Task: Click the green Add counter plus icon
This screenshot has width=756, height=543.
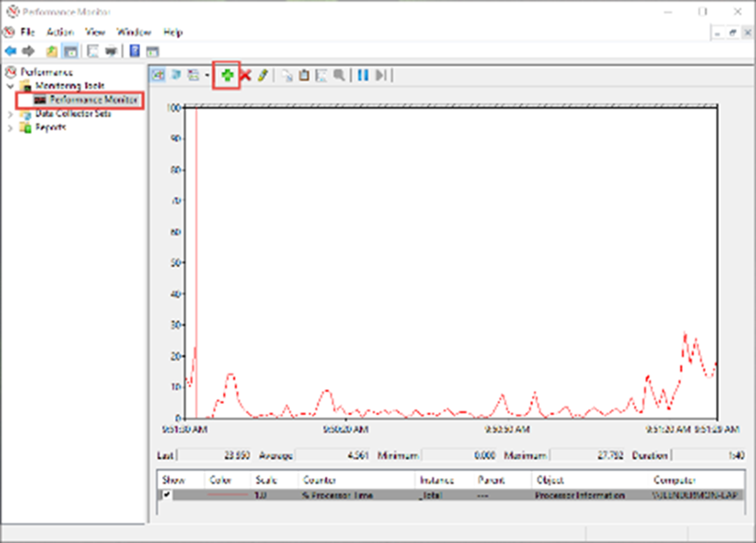Action: (227, 75)
